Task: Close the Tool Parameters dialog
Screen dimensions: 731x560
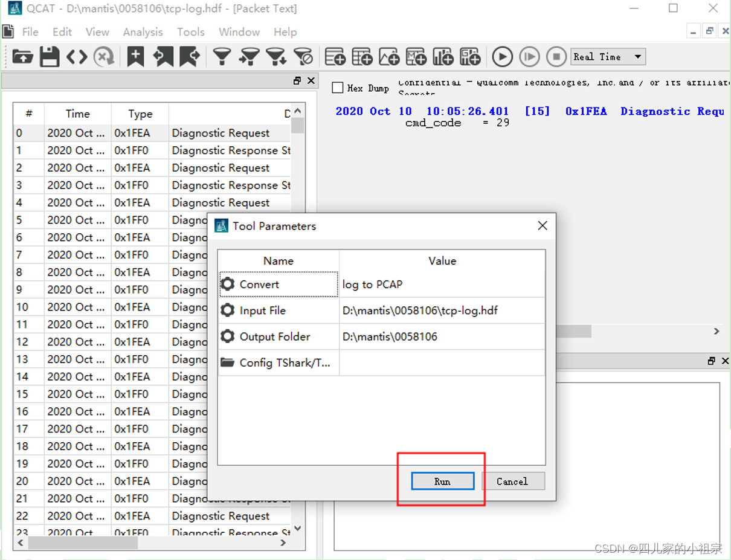Action: [543, 225]
